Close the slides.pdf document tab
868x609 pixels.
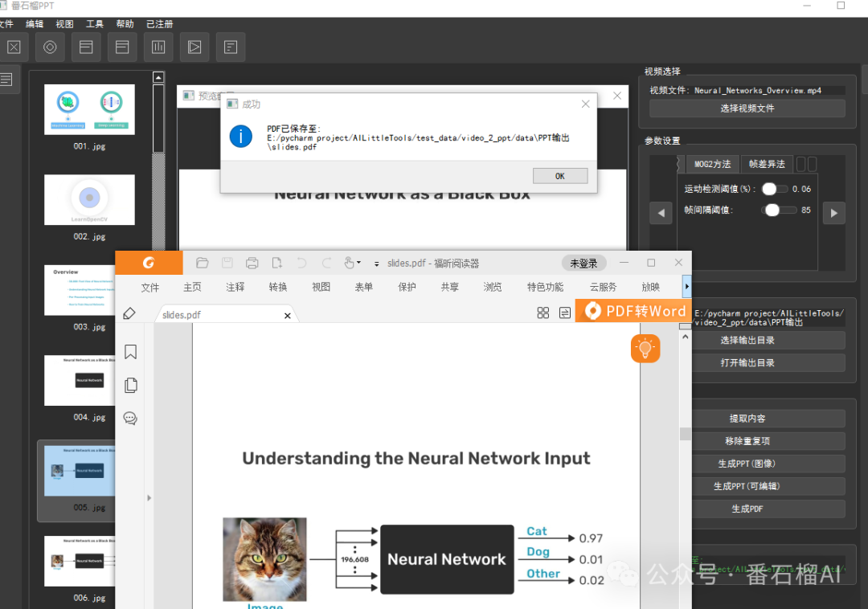click(x=287, y=315)
